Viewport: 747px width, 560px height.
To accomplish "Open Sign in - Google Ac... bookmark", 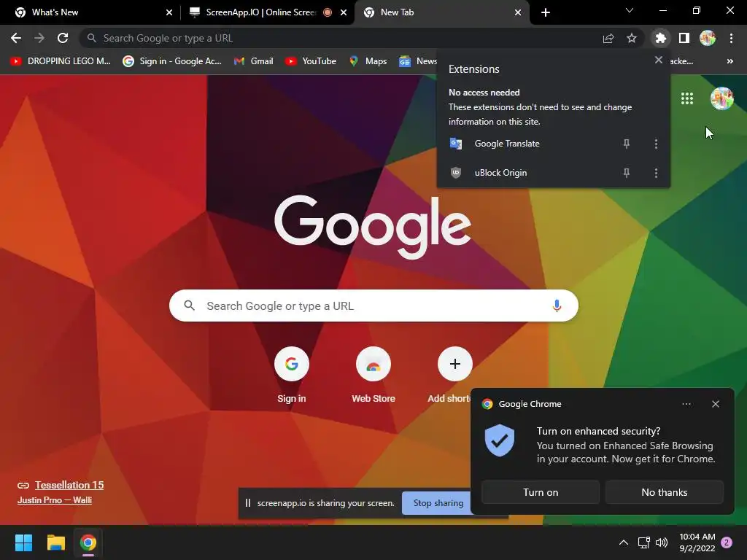I will pyautogui.click(x=172, y=61).
